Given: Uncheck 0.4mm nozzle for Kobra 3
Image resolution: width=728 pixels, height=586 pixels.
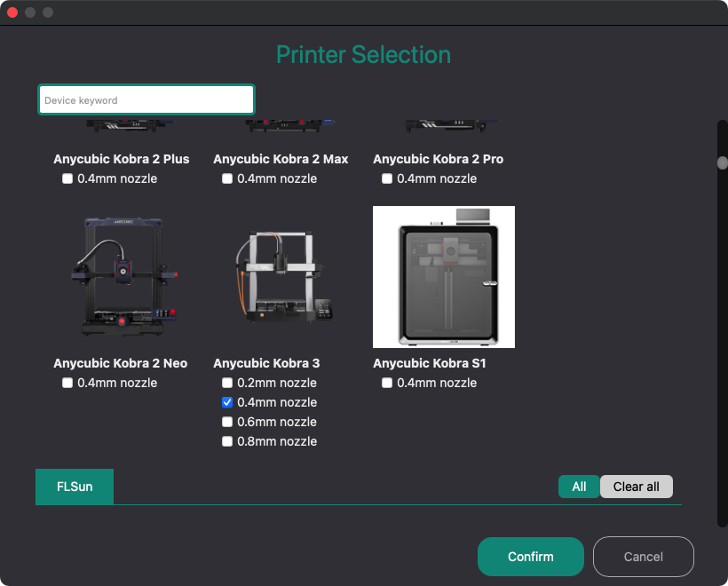Looking at the screenshot, I should tap(227, 402).
